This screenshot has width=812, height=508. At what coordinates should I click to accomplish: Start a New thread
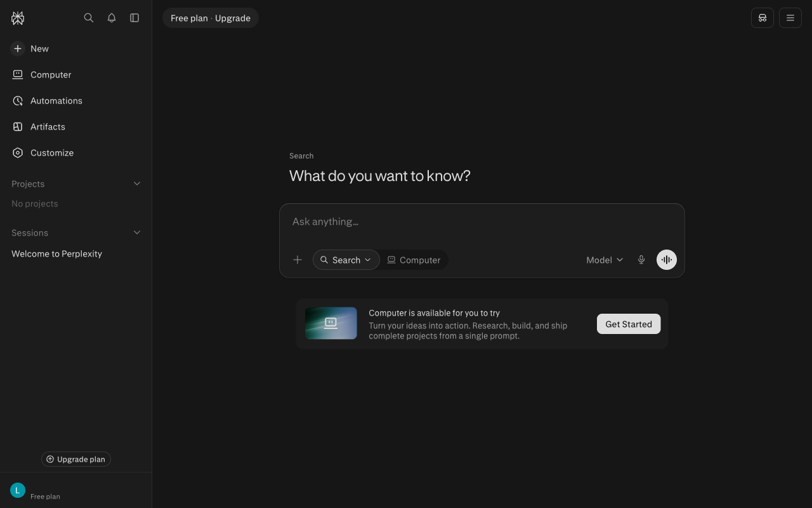tap(76, 48)
